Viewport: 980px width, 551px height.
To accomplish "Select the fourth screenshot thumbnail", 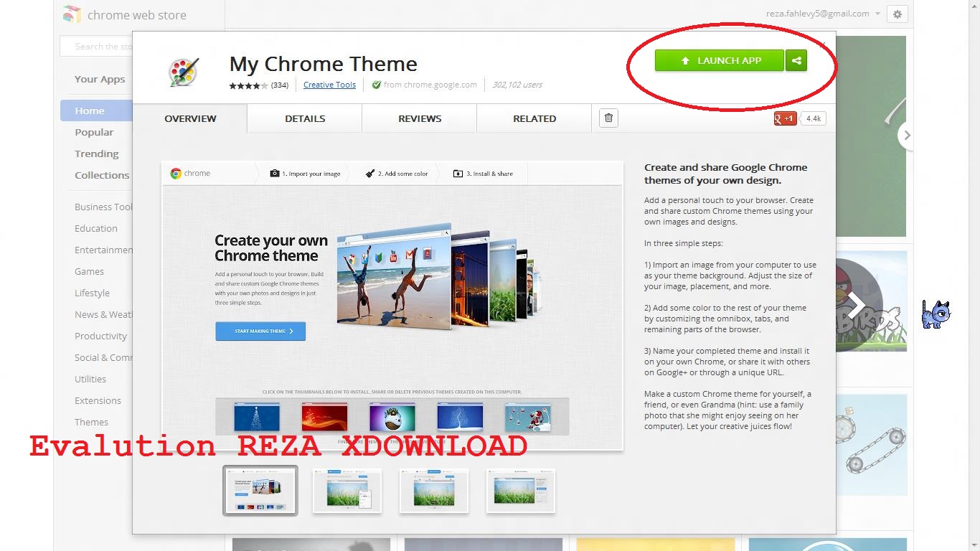I will pyautogui.click(x=521, y=491).
